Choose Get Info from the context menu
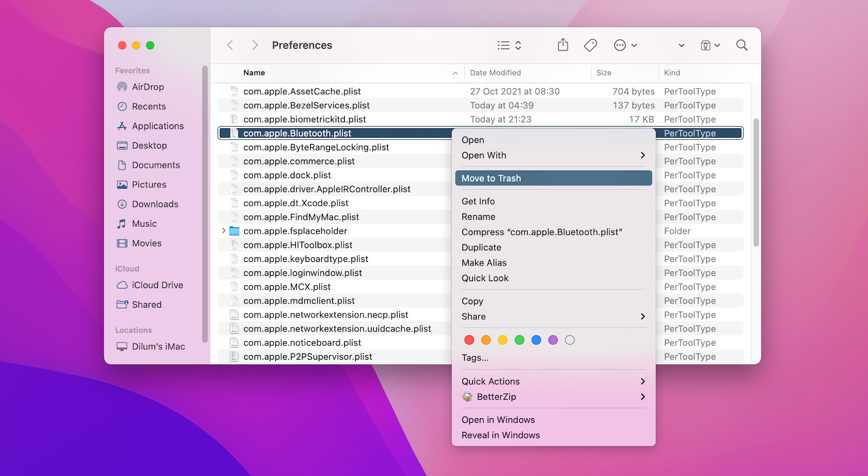Viewport: 868px width, 476px height. pos(478,201)
